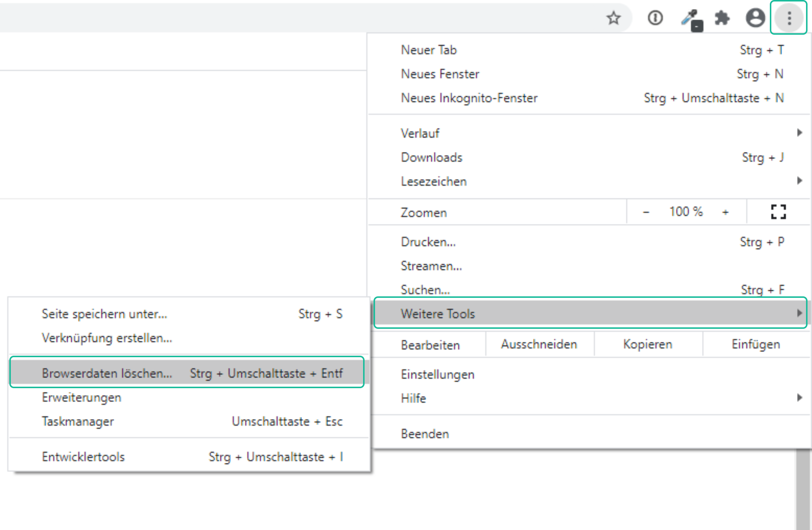Bookmark this page with the star icon
Screen dimensions: 812x530
[x=613, y=18]
